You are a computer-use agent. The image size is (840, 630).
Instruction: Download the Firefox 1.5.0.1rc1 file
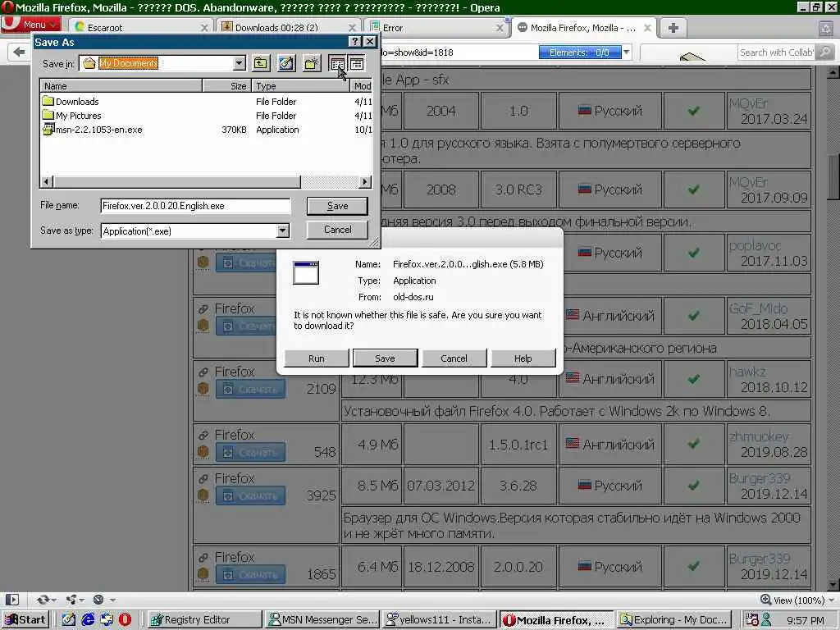click(251, 453)
